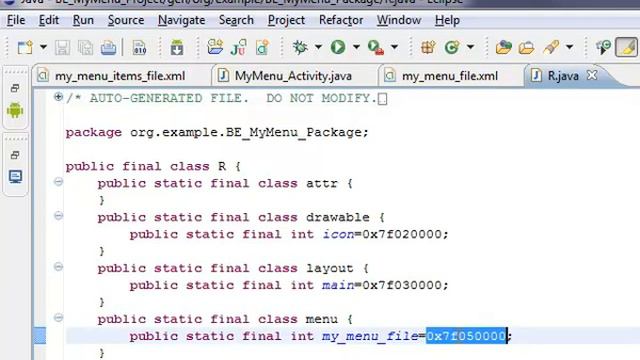The height and width of the screenshot is (360, 640).
Task: Open the New wizard dropdown arrow
Action: 43,47
